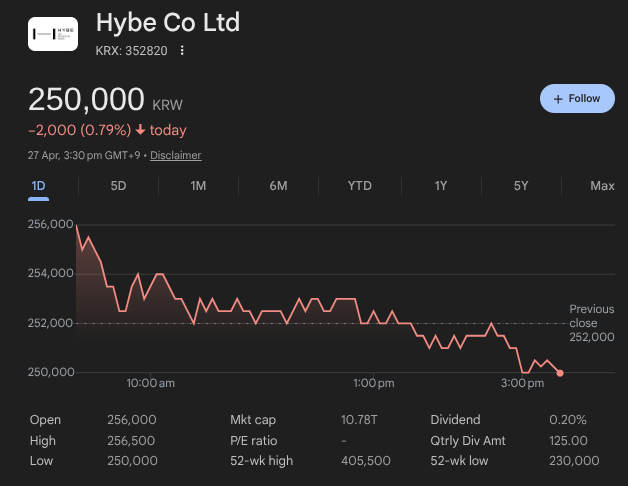Image resolution: width=628 pixels, height=486 pixels.
Task: Switch to the 5D time range tab
Action: pos(118,186)
